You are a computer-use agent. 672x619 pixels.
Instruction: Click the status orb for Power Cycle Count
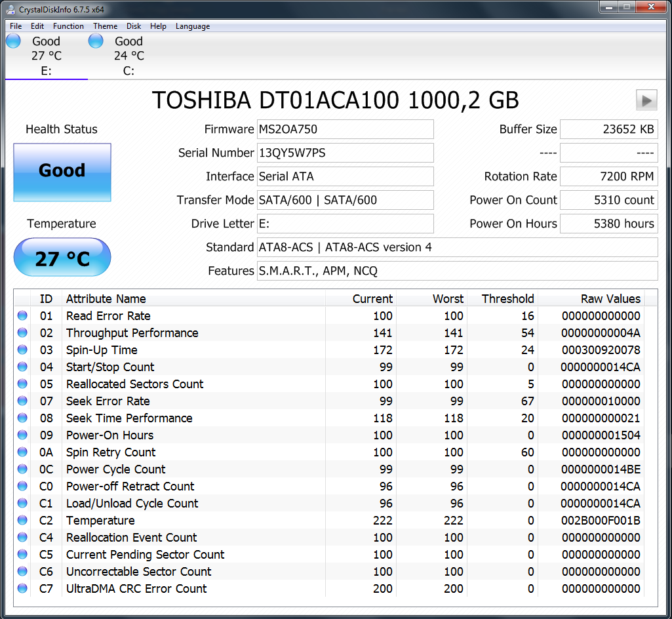pos(22,469)
